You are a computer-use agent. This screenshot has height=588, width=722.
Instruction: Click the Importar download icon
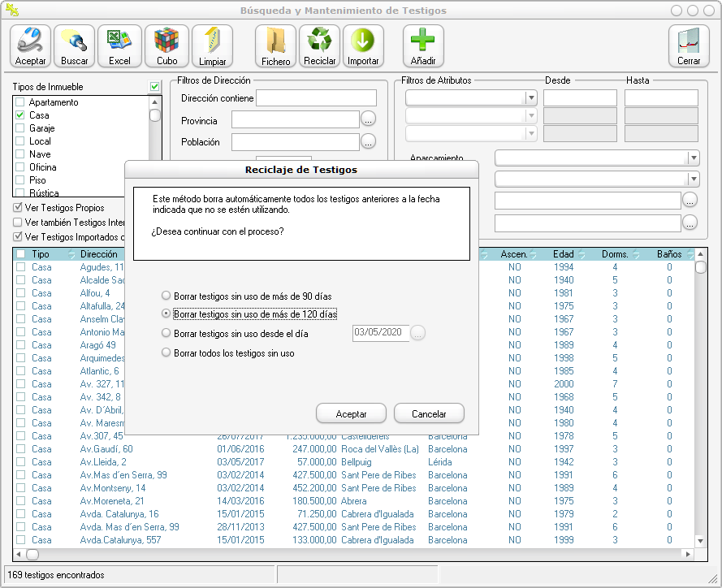pyautogui.click(x=363, y=46)
